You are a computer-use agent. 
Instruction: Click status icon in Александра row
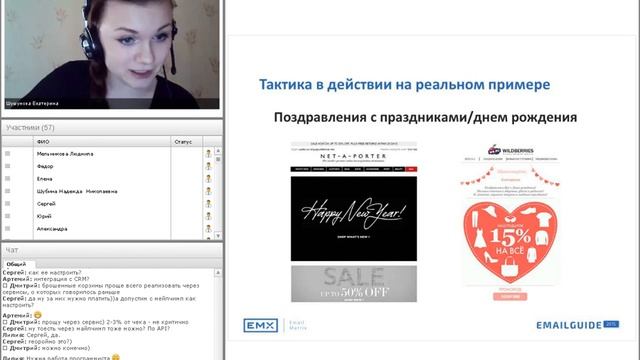coord(209,229)
